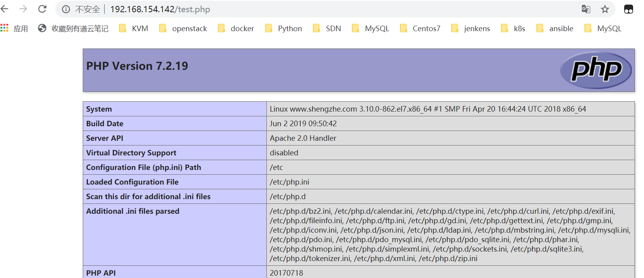The image size is (644, 278).
Task: Reload the page with refresh icon
Action: click(42, 9)
